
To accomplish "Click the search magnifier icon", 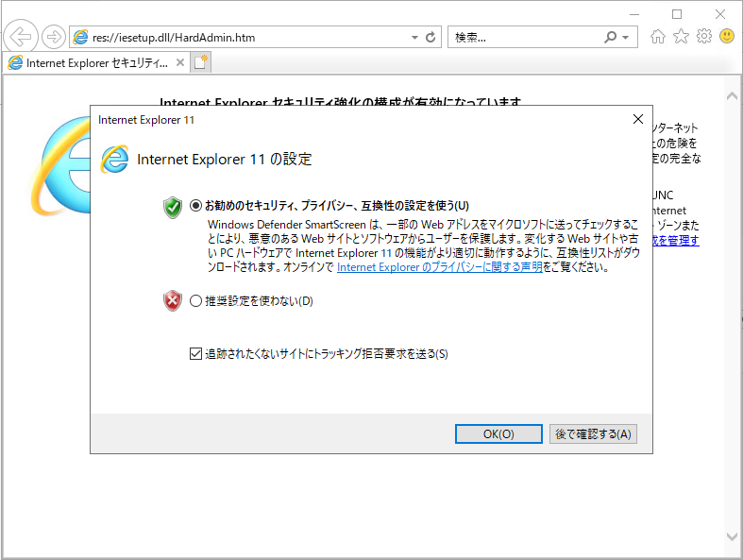I will point(611,37).
